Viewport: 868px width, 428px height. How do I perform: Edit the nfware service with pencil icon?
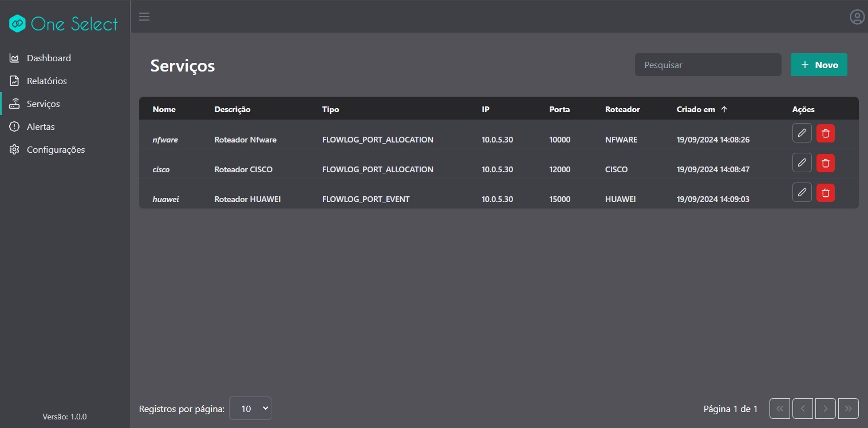coord(802,133)
